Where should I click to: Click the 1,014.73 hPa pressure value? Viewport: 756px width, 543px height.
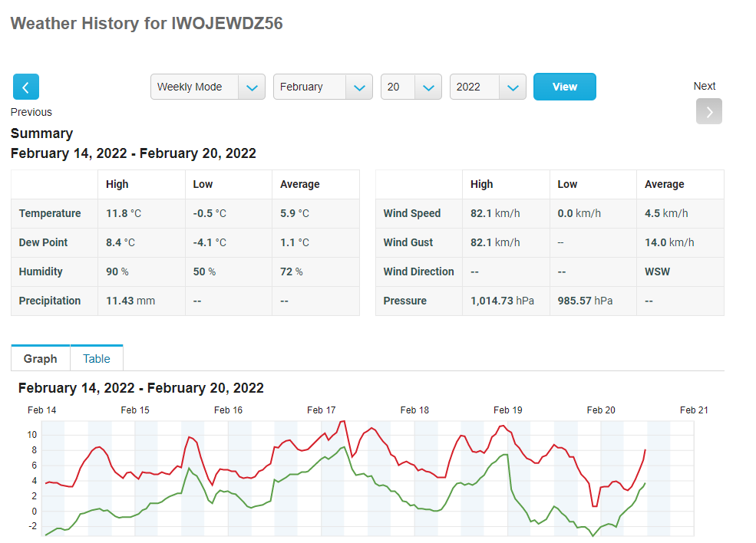(x=503, y=301)
